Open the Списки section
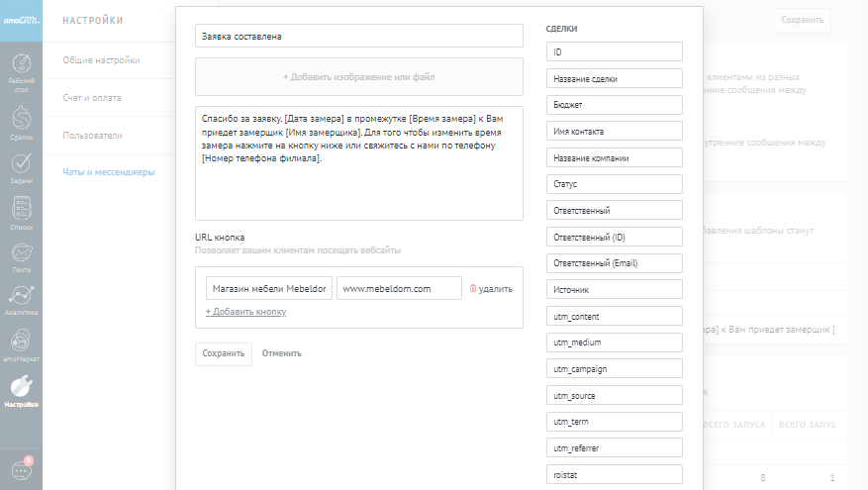This screenshot has width=868, height=490. pos(21,214)
